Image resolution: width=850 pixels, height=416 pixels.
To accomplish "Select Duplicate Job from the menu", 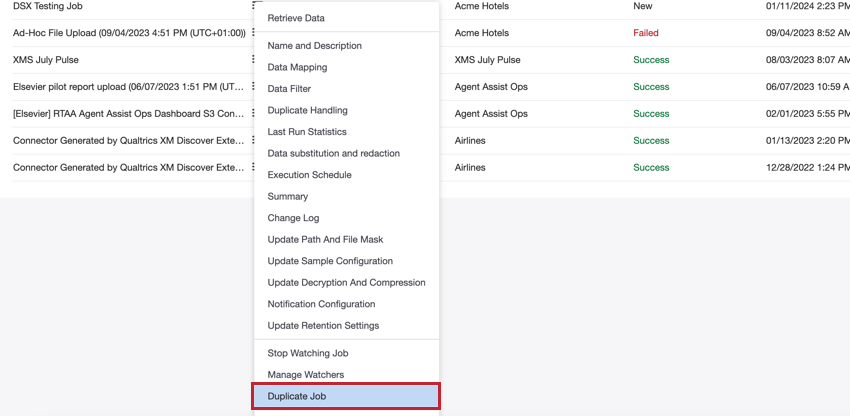I will coord(346,396).
